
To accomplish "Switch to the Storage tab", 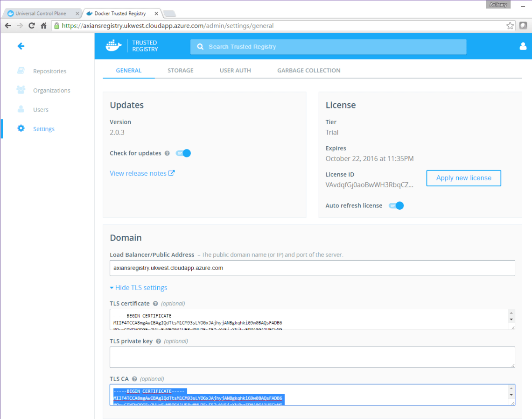I will (x=180, y=71).
